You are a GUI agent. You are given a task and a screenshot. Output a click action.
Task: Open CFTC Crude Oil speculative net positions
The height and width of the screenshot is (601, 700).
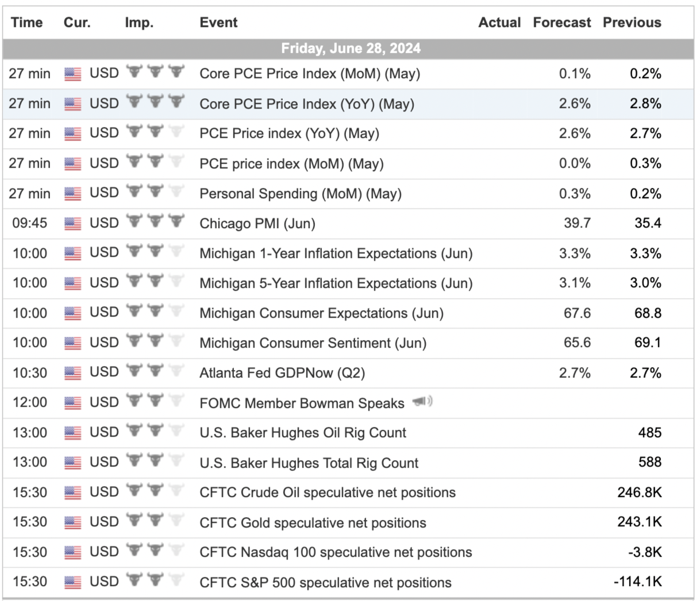tap(328, 492)
